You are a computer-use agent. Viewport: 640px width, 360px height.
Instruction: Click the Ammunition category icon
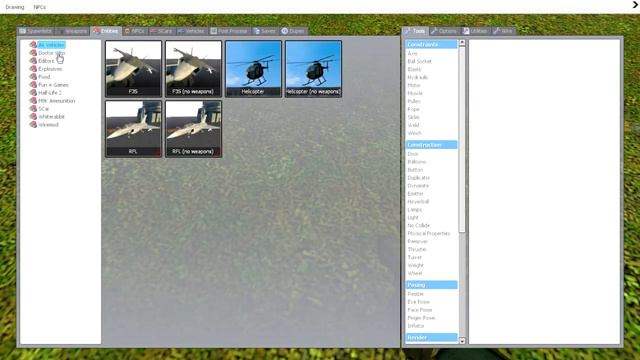[x=33, y=100]
